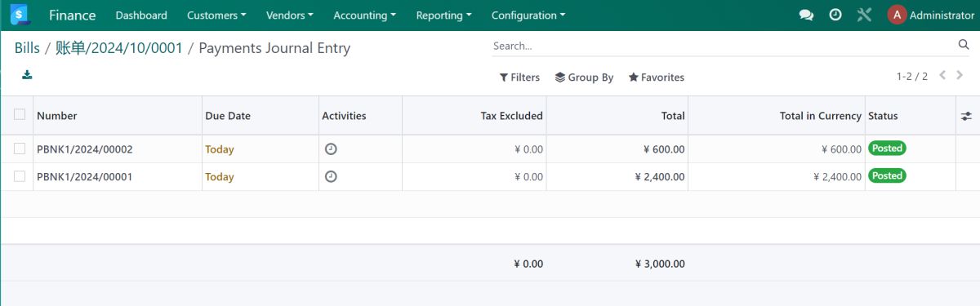Expand the Customers menu dropdown
The width and height of the screenshot is (980, 306).
pos(216,15)
